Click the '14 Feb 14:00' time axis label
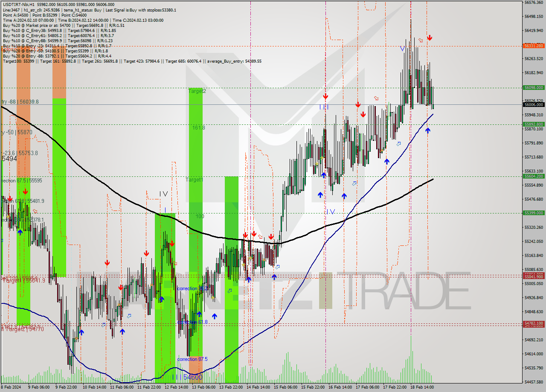 coord(258,387)
